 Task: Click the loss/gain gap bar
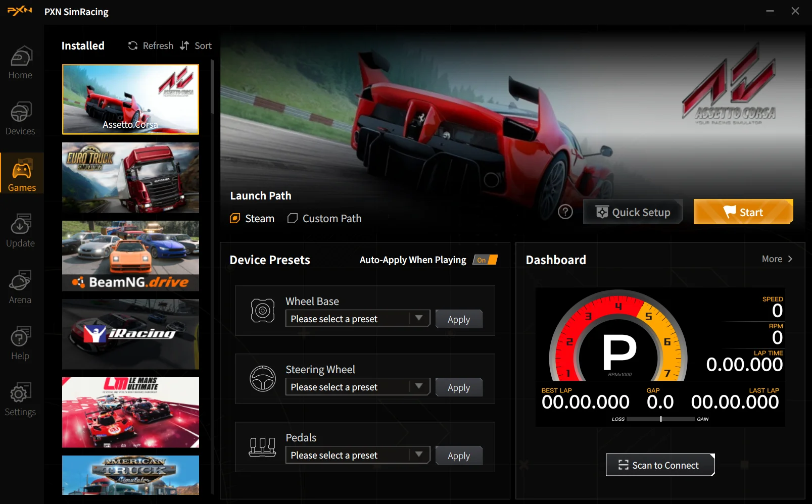pyautogui.click(x=661, y=419)
